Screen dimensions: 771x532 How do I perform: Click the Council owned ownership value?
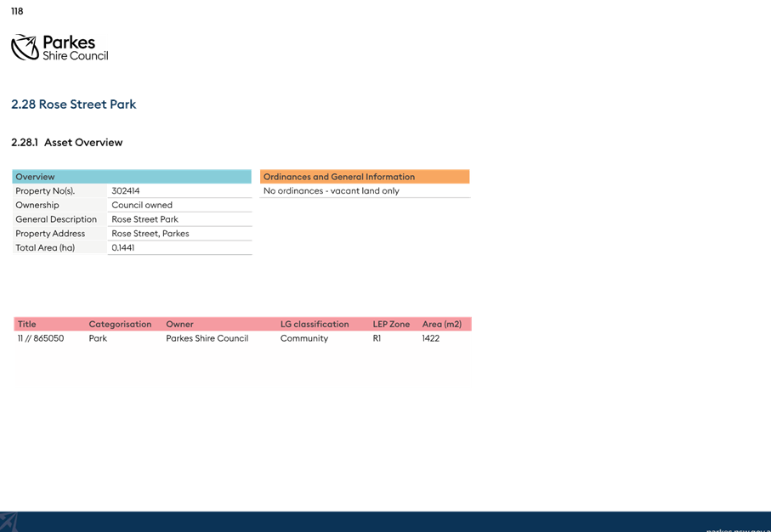click(142, 205)
